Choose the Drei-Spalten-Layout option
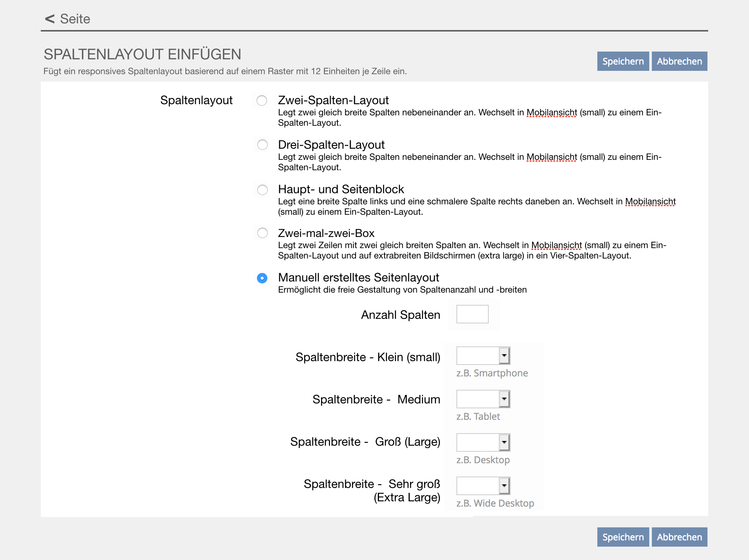The image size is (749, 560). [x=263, y=145]
